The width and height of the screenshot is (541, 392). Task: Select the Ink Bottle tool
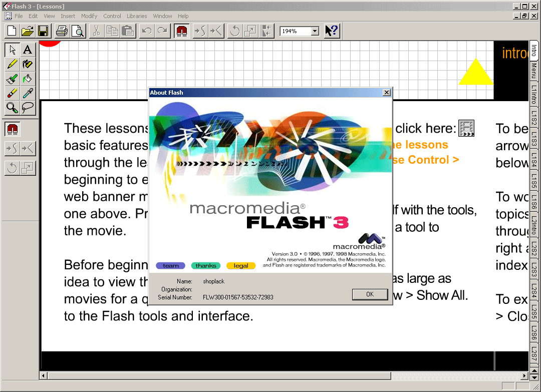tap(28, 64)
